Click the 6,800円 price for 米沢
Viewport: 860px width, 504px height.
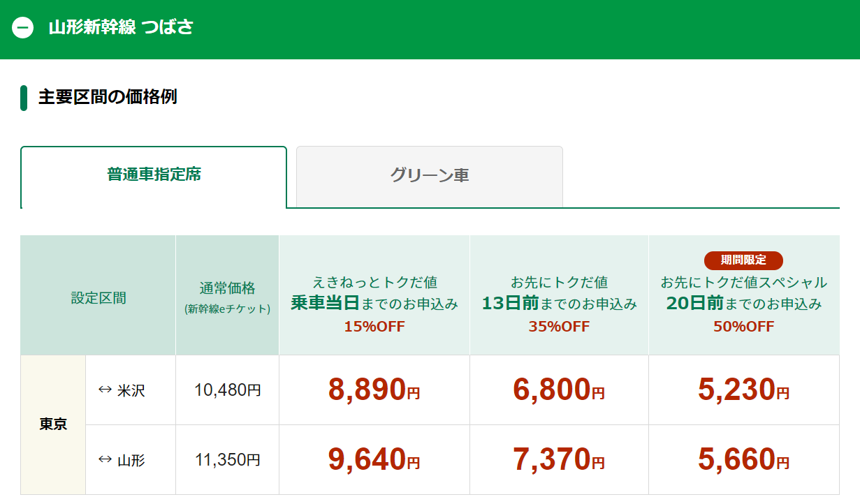click(559, 390)
